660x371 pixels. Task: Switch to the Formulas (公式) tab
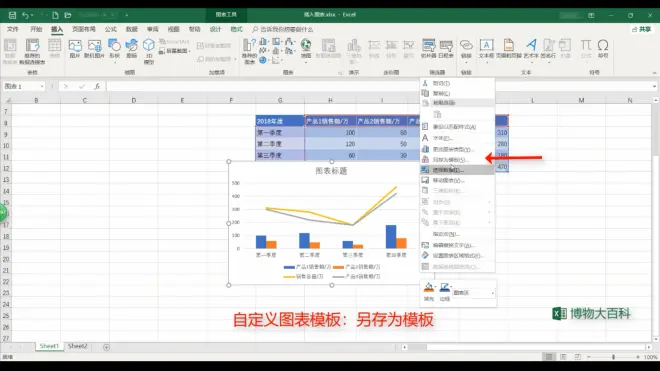[x=111, y=29]
